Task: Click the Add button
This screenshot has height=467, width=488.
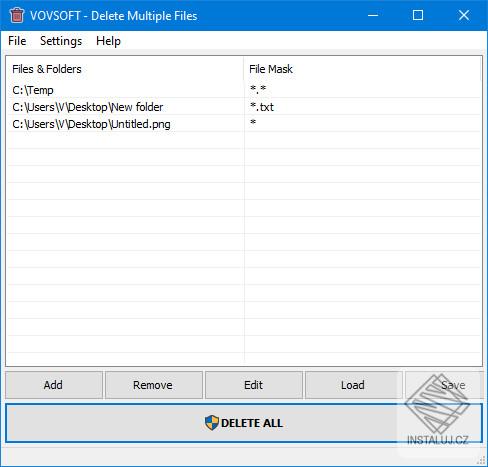Action: coord(53,385)
